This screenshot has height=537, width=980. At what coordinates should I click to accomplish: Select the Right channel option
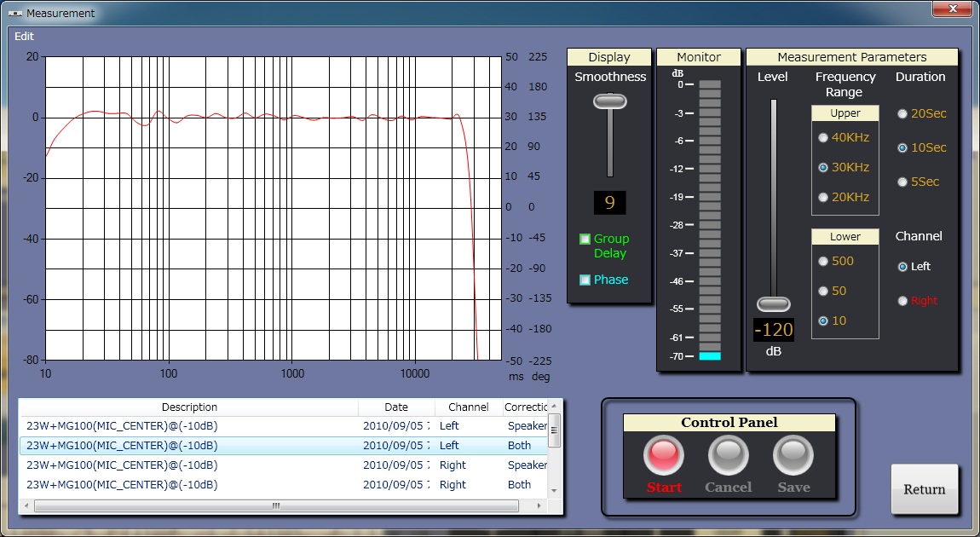(x=902, y=301)
